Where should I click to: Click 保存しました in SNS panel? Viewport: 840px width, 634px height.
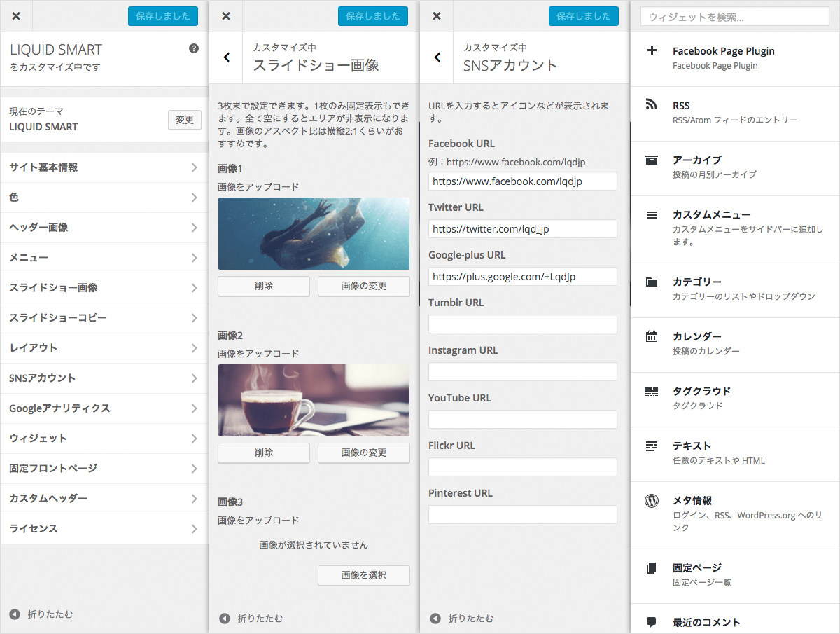pos(584,16)
